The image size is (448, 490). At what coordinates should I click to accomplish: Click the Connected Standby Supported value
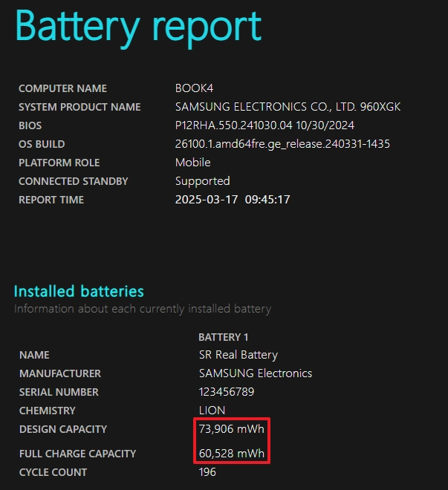(x=203, y=182)
